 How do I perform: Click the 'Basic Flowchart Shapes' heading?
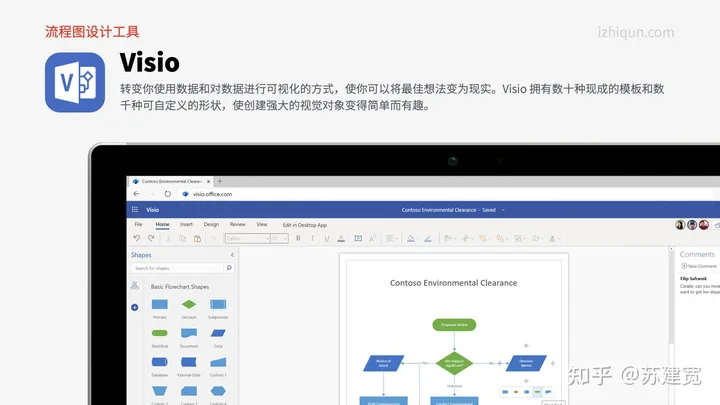click(x=180, y=287)
